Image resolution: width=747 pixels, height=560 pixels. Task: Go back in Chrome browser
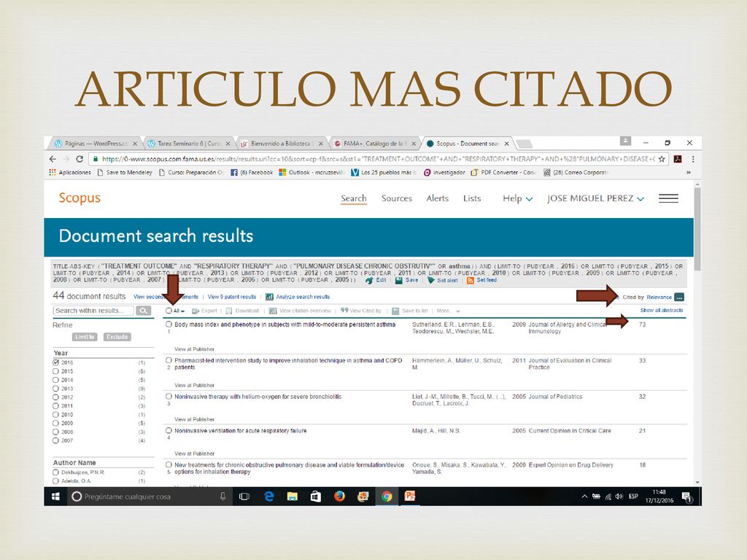53,159
